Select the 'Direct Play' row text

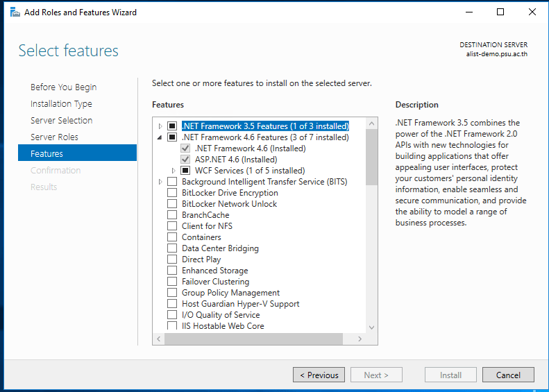pyautogui.click(x=201, y=259)
